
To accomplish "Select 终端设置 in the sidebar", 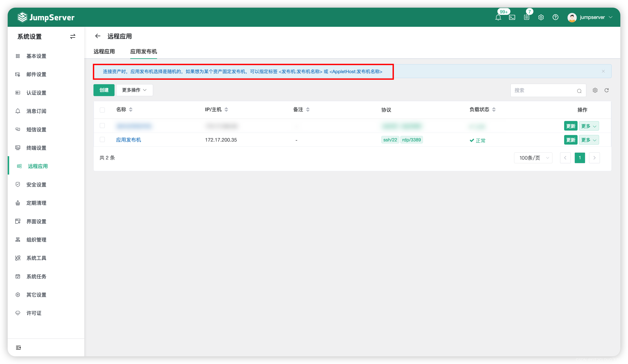I will (36, 148).
